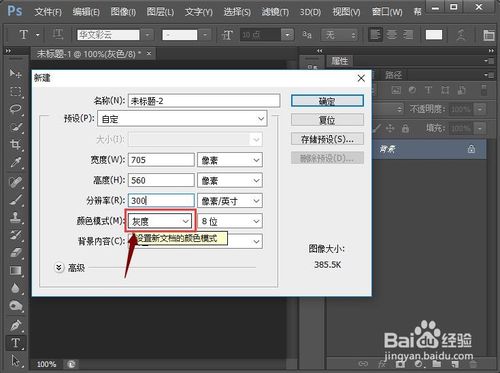The image size is (500, 373).
Task: Click the text color swatch in options bar
Action: (434, 35)
